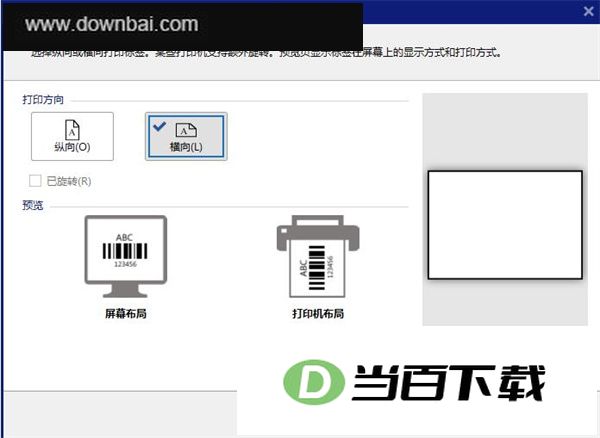
Task: Select the 纵向(O) portrait orientation button
Action: coord(72,136)
